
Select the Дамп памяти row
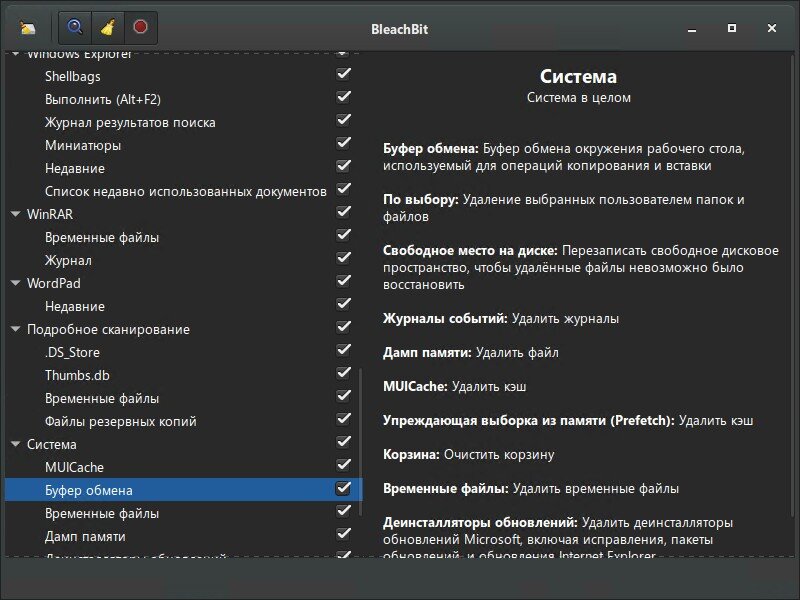click(x=183, y=536)
